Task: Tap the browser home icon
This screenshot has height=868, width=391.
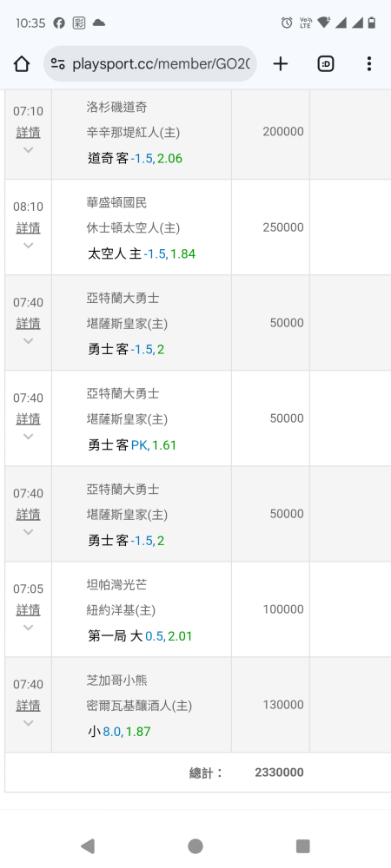Action: coord(22,64)
